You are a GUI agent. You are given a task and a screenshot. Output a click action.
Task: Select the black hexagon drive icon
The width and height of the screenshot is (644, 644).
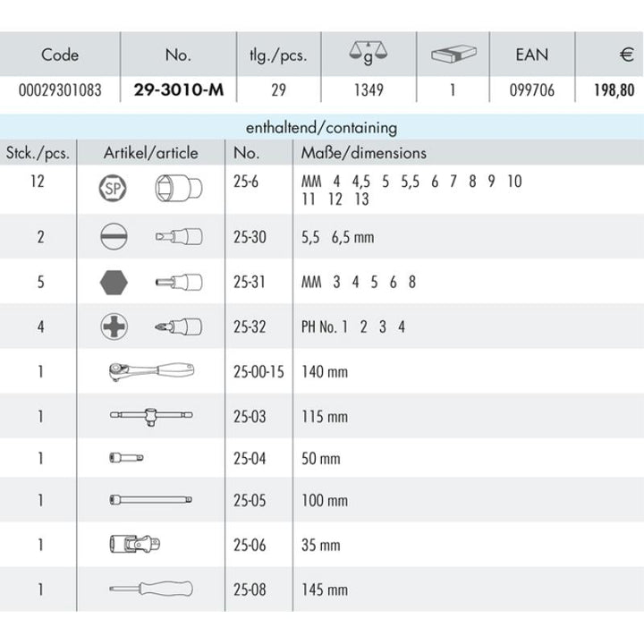click(112, 282)
